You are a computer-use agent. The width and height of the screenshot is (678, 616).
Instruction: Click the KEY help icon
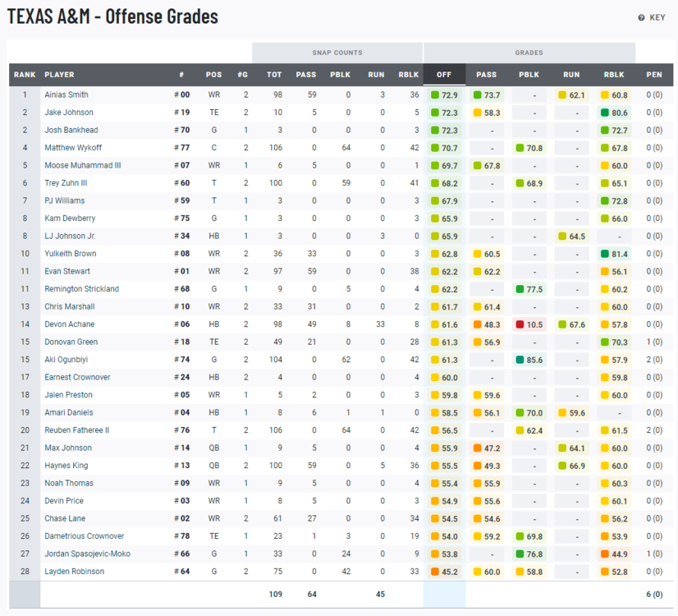641,17
